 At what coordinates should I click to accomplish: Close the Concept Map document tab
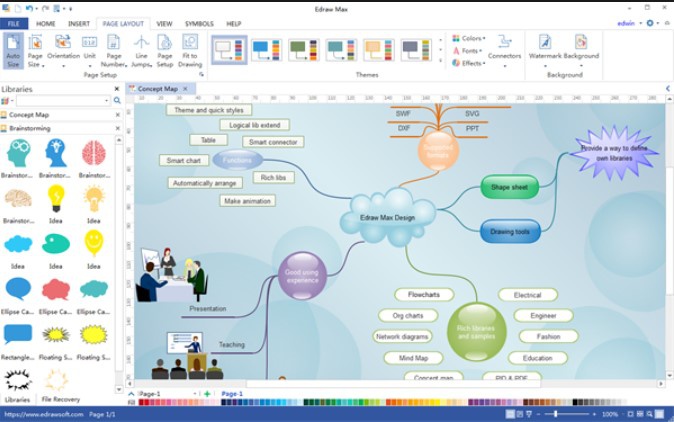[x=185, y=89]
